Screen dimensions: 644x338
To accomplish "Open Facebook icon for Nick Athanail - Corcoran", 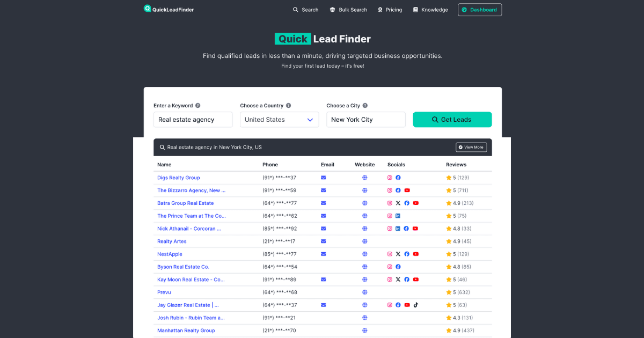I will coord(406,229).
